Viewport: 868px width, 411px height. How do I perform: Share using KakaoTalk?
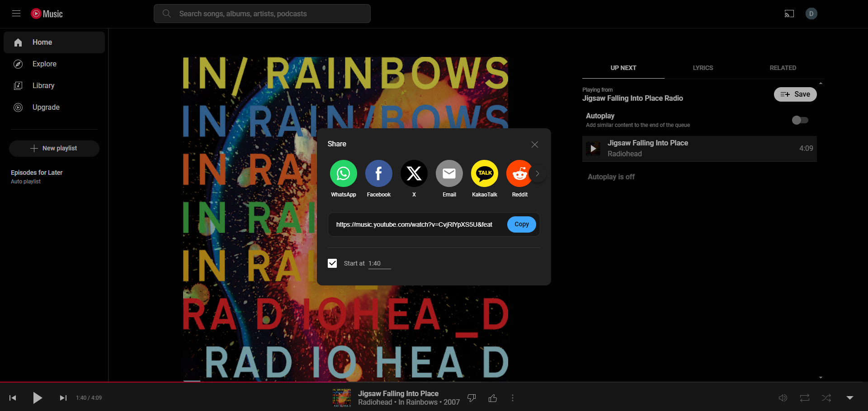(x=484, y=173)
